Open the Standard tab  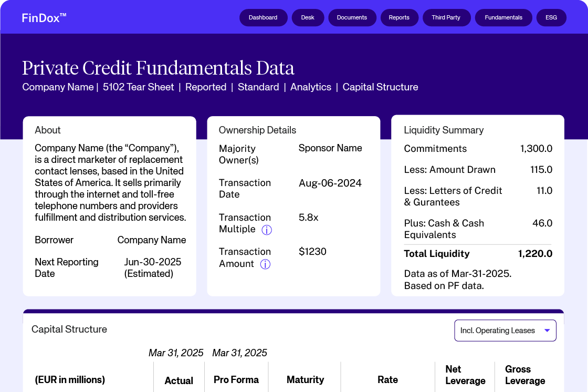click(258, 87)
